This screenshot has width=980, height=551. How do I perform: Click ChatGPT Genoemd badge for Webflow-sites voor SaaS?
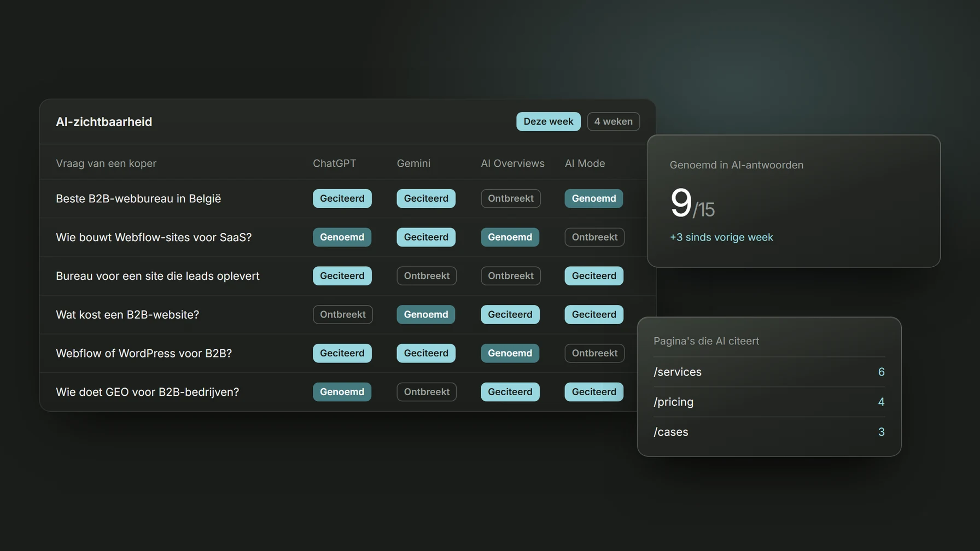click(x=342, y=237)
